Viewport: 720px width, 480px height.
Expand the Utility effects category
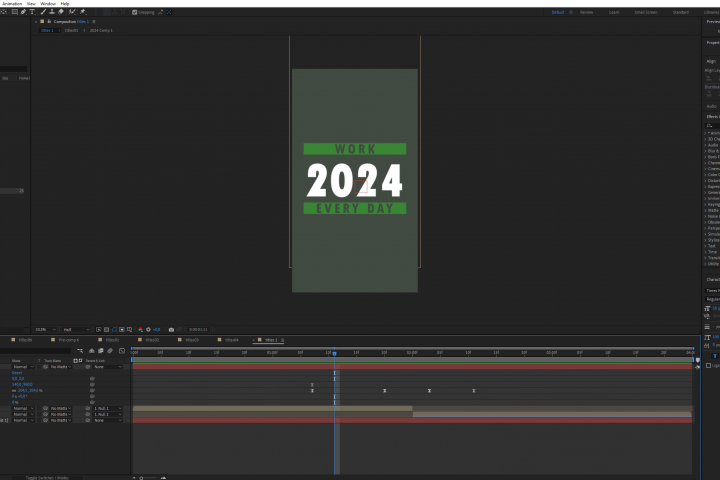tap(705, 264)
